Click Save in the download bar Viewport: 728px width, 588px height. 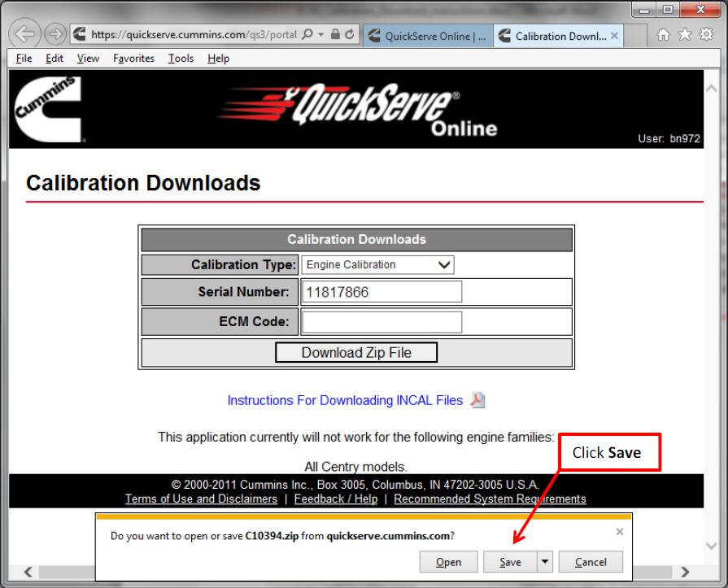(510, 562)
